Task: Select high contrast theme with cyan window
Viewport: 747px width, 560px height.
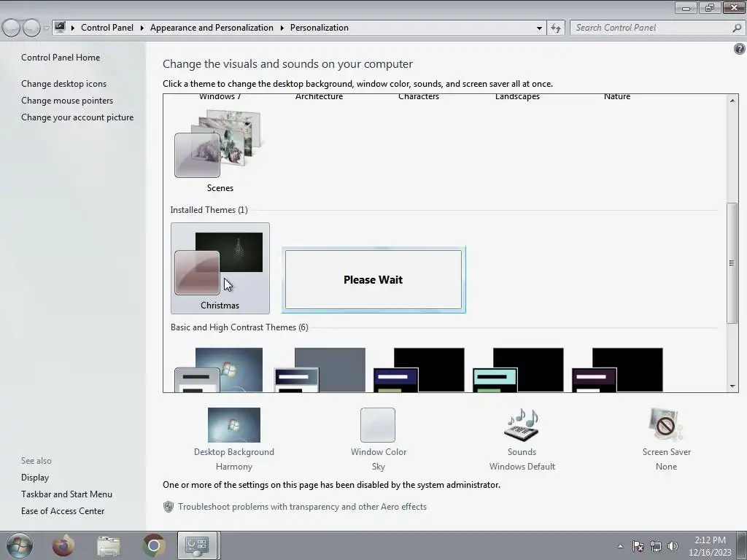Action: [518, 370]
